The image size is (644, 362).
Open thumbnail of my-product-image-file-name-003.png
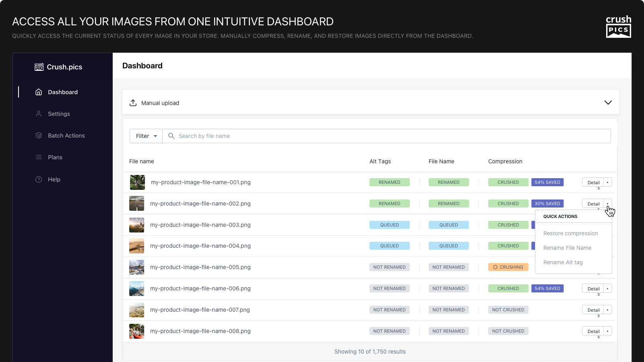coord(137,225)
